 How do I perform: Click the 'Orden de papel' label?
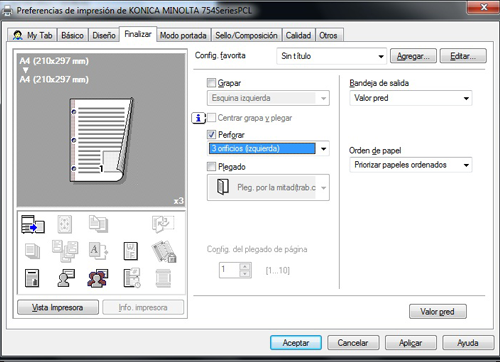[x=375, y=151]
